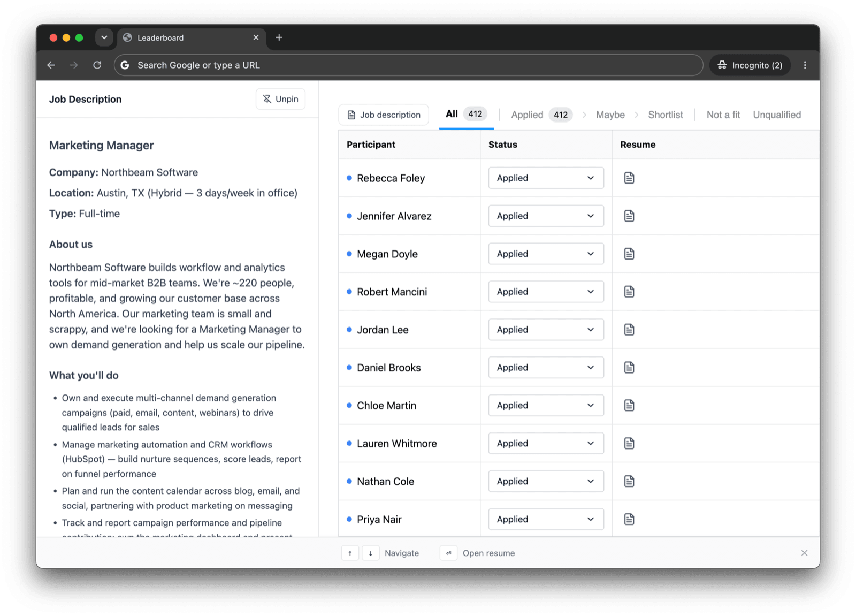Open a new browser tab
This screenshot has width=856, height=616.
click(279, 37)
